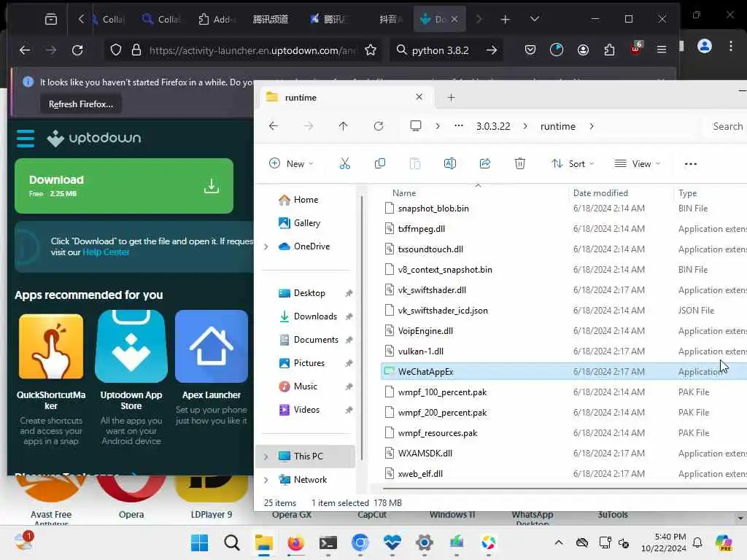Open the Sort dropdown menu
This screenshot has height=560, width=747.
click(573, 164)
